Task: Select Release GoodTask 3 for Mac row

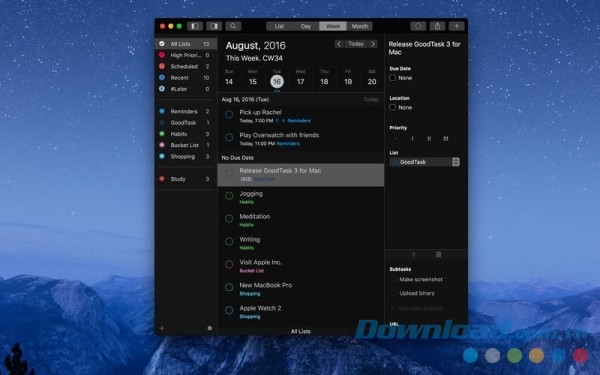Action: [x=301, y=175]
